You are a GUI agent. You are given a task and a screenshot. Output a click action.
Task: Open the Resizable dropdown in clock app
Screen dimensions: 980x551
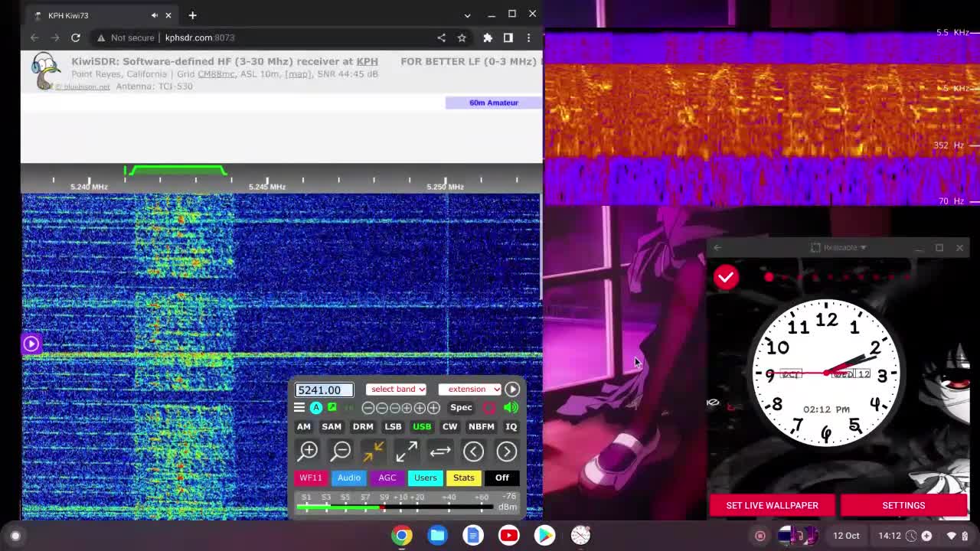pyautogui.click(x=839, y=247)
